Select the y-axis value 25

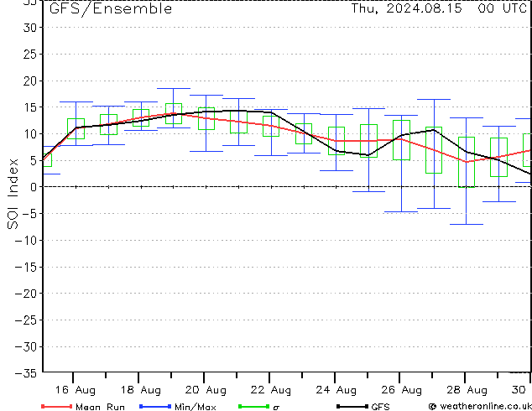pyautogui.click(x=30, y=54)
